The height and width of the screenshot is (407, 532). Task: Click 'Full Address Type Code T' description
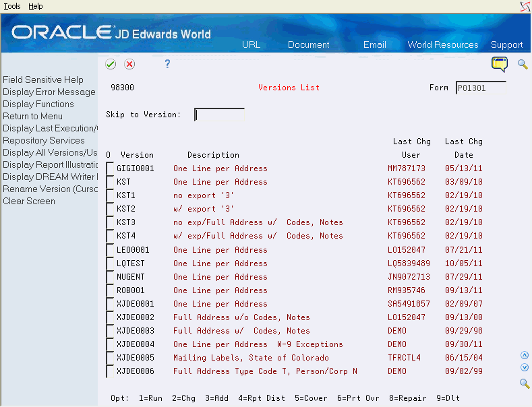pos(265,371)
